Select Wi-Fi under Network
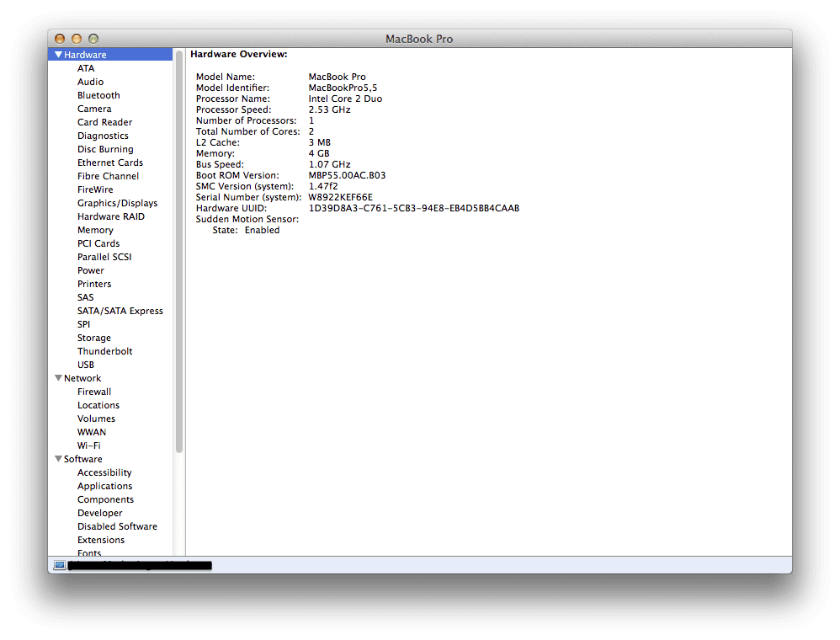The height and width of the screenshot is (640, 840). coord(89,445)
